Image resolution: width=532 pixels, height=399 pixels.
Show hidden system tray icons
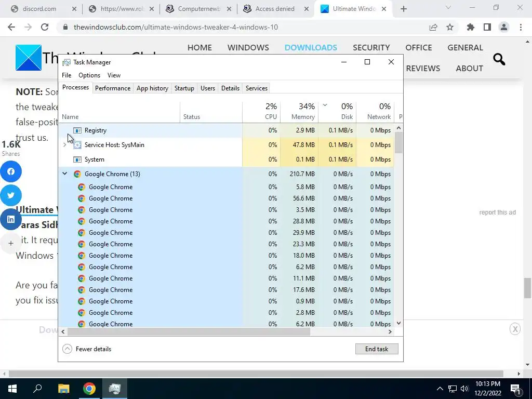coord(440,389)
